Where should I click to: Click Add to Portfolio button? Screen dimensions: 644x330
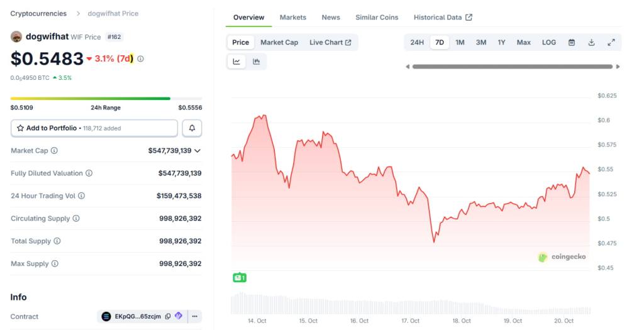[x=94, y=128]
